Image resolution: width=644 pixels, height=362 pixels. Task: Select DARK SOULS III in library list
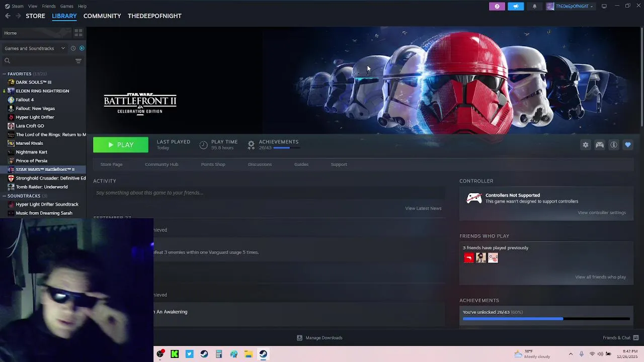pos(33,82)
